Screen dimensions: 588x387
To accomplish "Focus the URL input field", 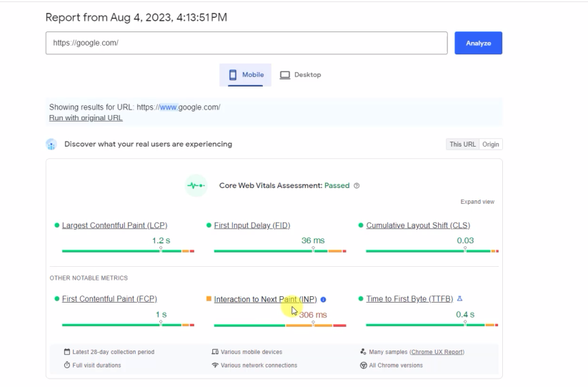I will 246,43.
